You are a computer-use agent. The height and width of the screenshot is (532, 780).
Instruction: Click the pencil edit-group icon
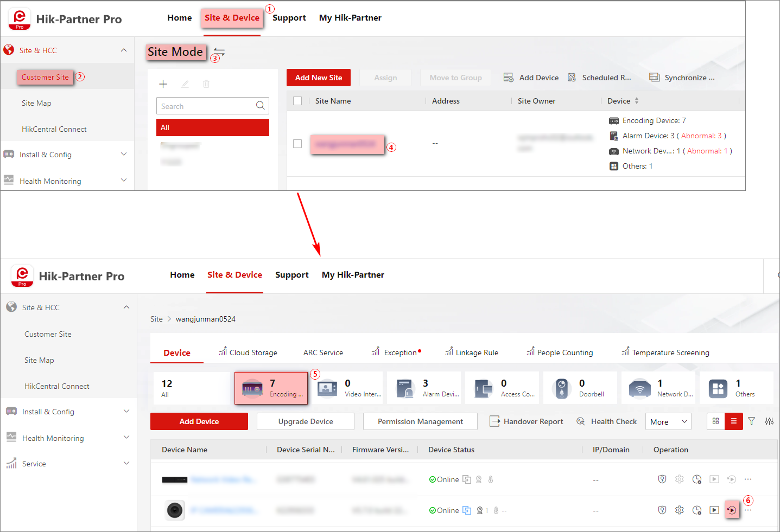point(185,84)
